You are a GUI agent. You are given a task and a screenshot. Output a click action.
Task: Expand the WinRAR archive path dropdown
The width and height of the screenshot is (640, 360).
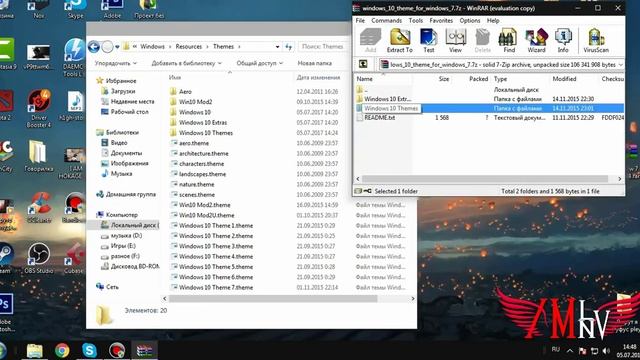tap(620, 64)
